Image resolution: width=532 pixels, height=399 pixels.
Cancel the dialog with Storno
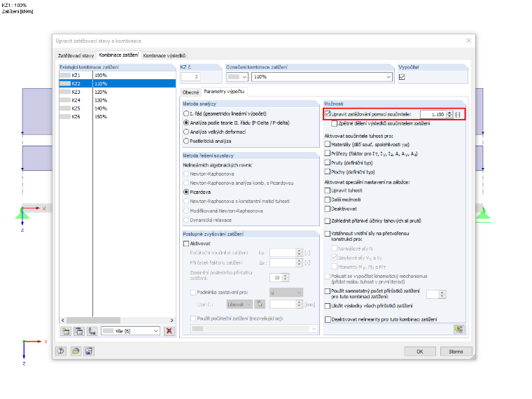click(456, 351)
